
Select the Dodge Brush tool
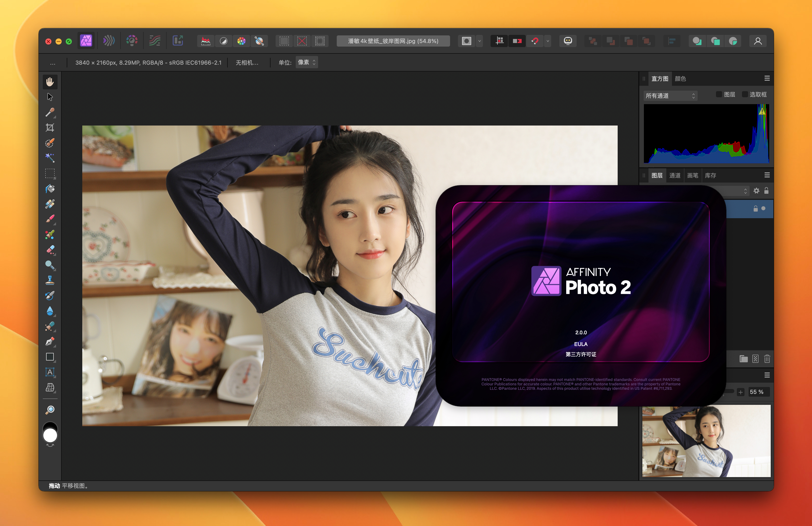[50, 265]
